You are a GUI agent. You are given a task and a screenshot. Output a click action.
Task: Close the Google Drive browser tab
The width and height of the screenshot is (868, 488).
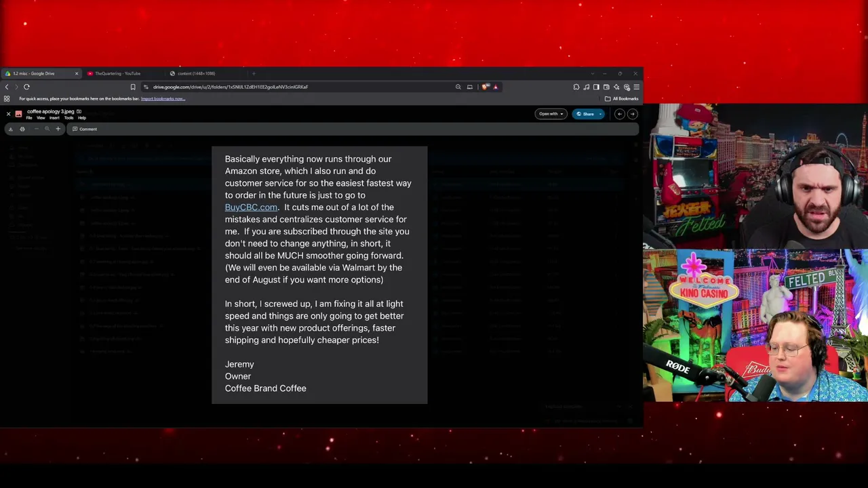coord(77,73)
